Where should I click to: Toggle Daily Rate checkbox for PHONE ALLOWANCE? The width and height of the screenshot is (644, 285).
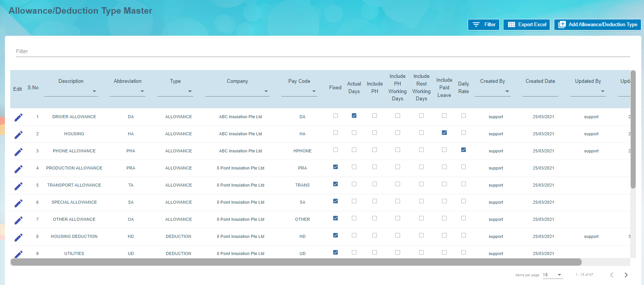(x=463, y=150)
